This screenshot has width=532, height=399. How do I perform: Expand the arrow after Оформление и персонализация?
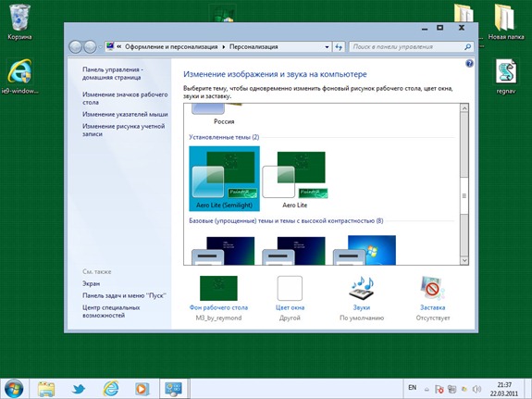tap(224, 47)
